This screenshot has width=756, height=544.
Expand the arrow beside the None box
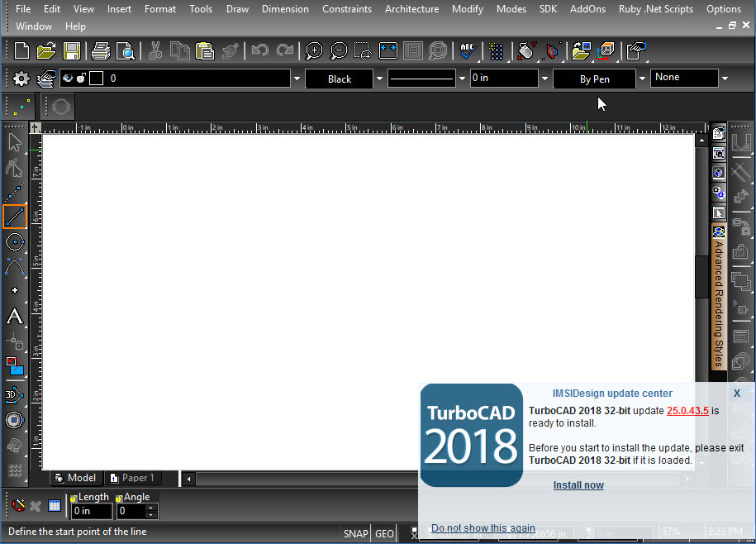point(725,78)
